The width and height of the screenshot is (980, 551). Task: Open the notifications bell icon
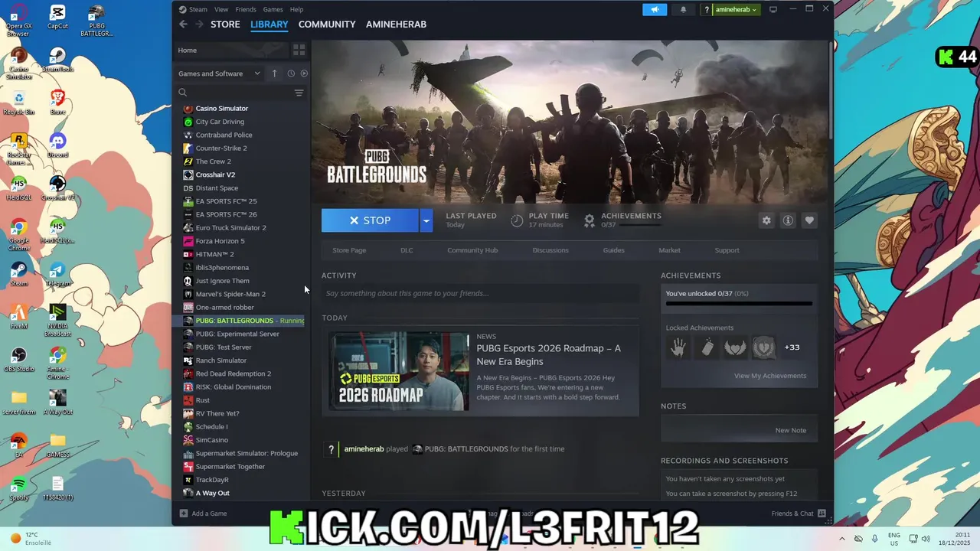pyautogui.click(x=683, y=9)
